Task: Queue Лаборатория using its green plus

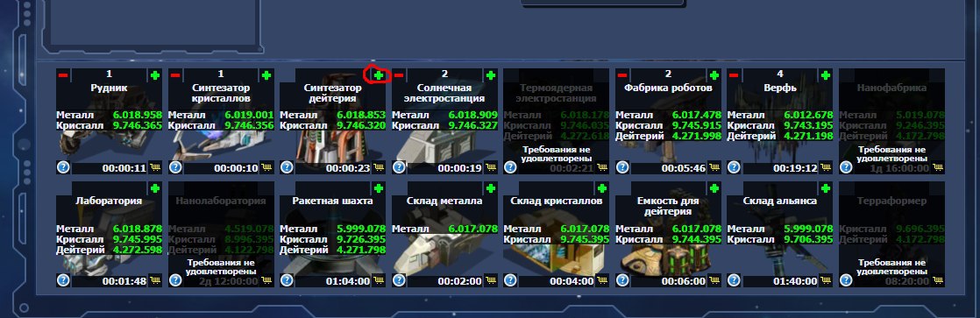Action: [x=155, y=188]
